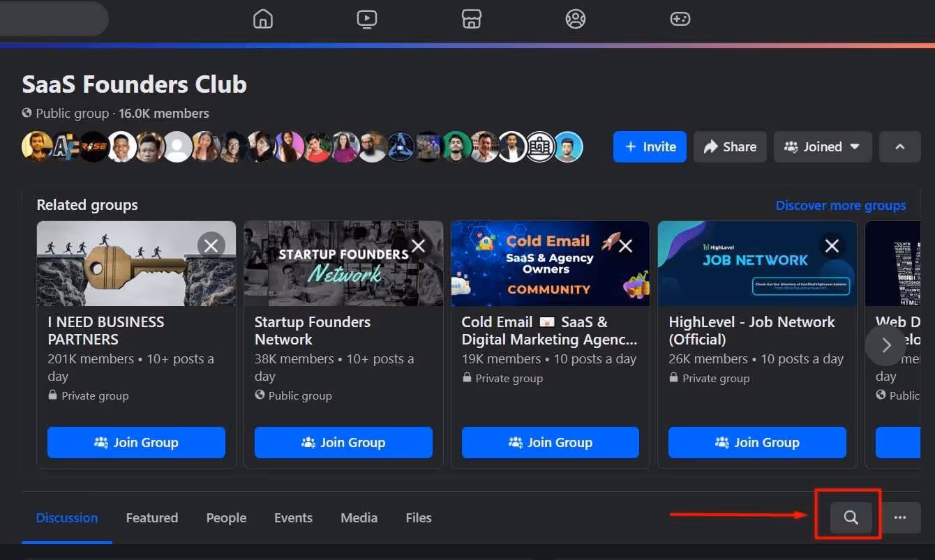Join the Startup Founders Network group
935x560 pixels.
pyautogui.click(x=343, y=442)
